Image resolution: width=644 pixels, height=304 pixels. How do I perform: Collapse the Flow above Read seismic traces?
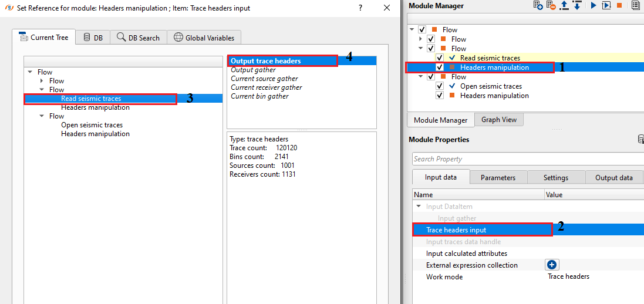(420, 49)
